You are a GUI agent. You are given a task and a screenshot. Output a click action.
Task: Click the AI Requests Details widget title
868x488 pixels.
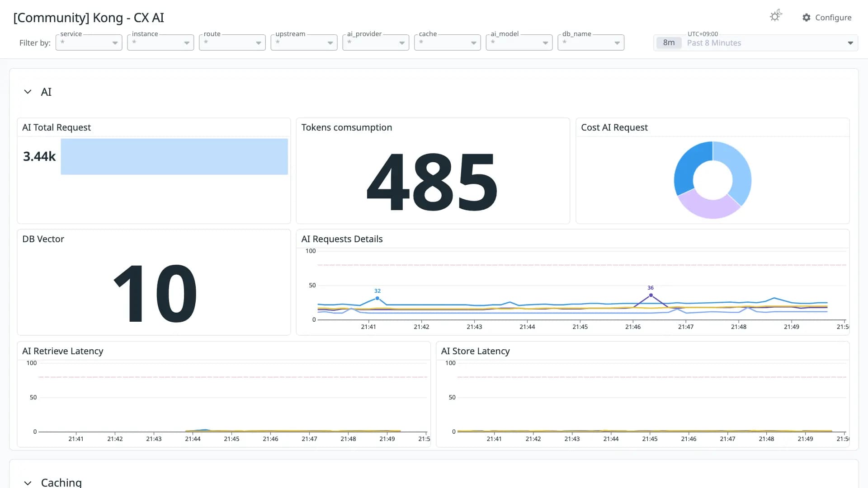coord(342,239)
